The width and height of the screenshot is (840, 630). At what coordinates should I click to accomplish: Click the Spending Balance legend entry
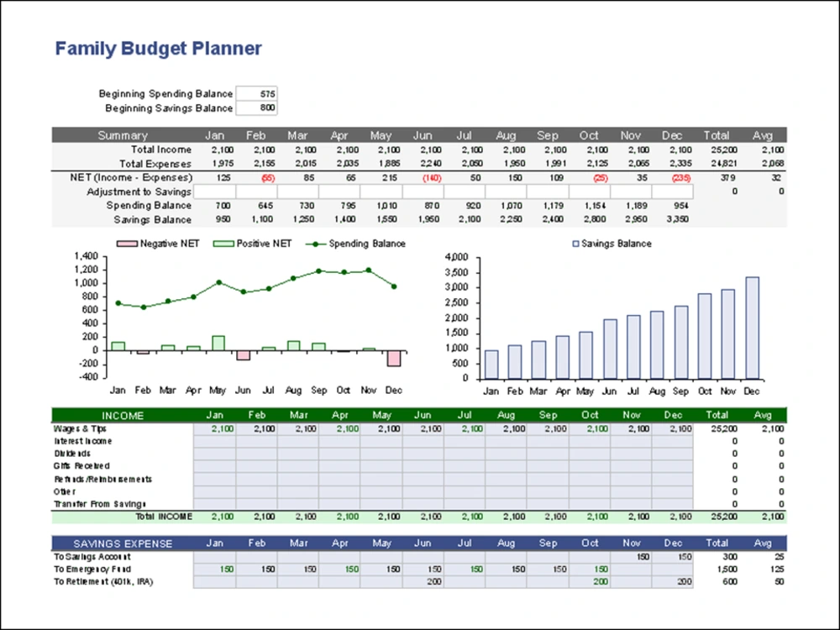355,244
